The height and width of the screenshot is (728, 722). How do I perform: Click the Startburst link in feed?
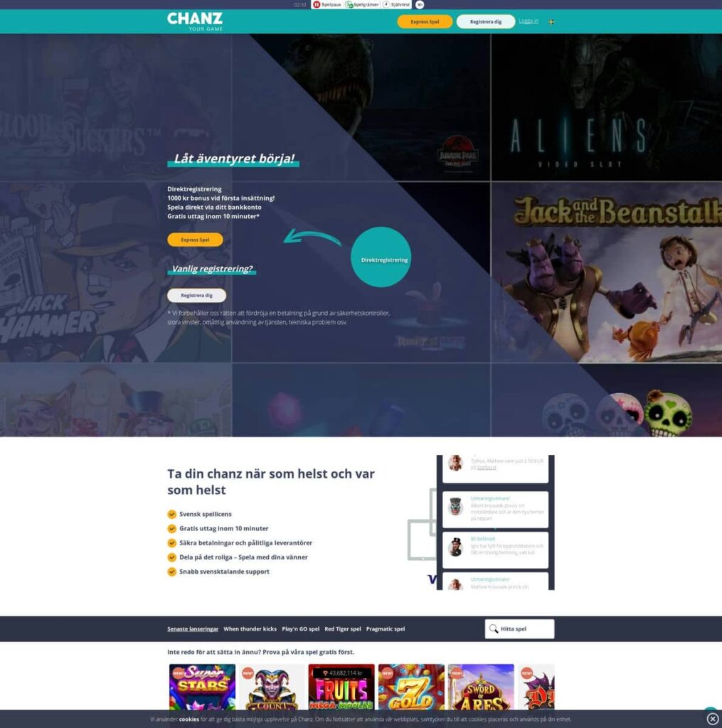coord(487,468)
